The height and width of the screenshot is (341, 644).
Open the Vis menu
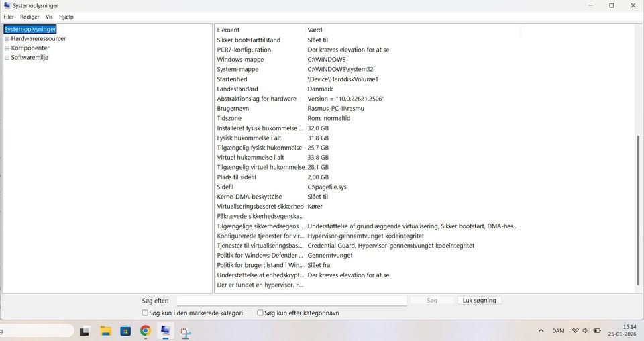pyautogui.click(x=49, y=17)
